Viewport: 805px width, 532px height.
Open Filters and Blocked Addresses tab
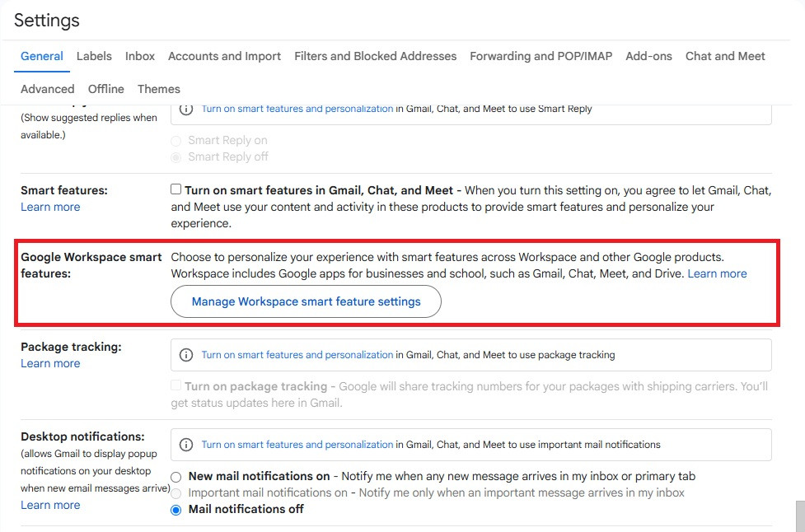pyautogui.click(x=375, y=57)
